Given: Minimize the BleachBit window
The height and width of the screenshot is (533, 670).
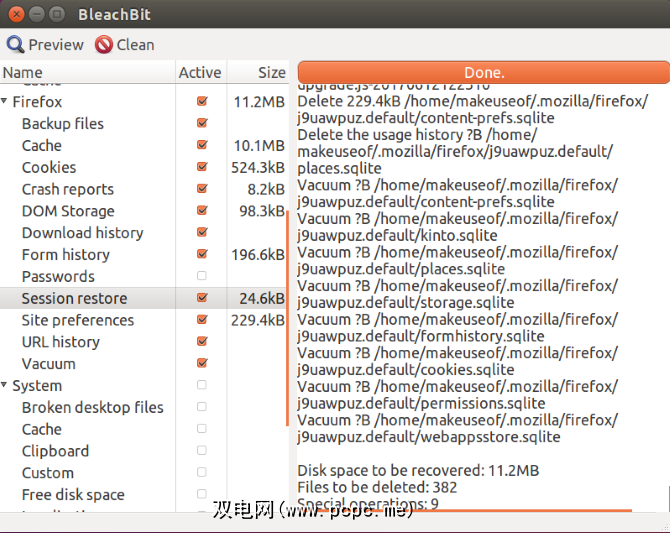Looking at the screenshot, I should click(x=36, y=14).
